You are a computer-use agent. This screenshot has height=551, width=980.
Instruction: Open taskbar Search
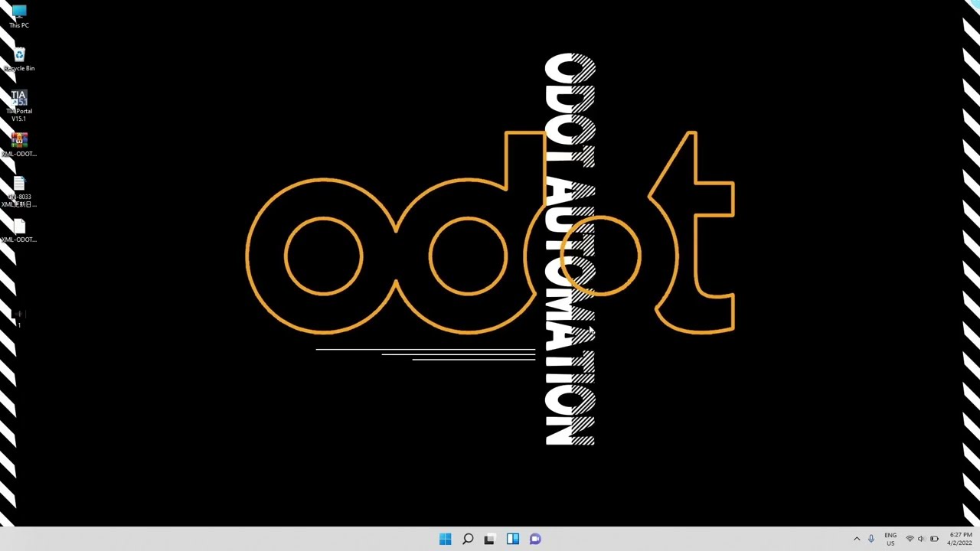(468, 539)
